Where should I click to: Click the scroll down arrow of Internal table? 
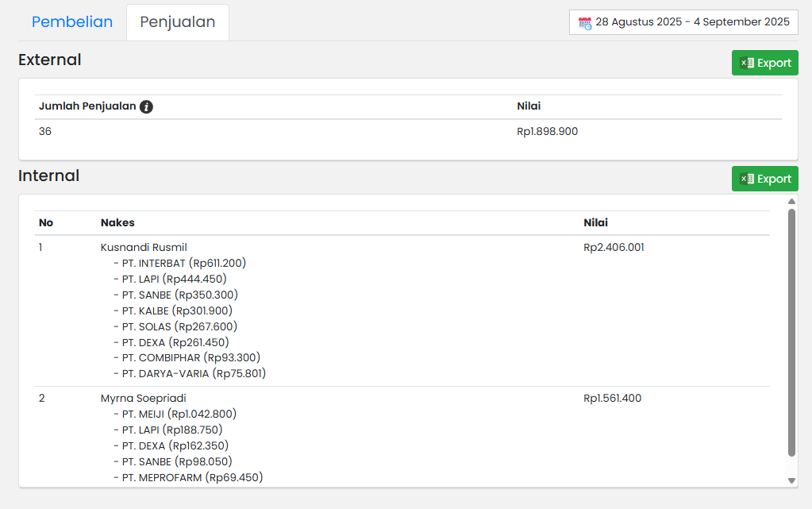click(791, 480)
